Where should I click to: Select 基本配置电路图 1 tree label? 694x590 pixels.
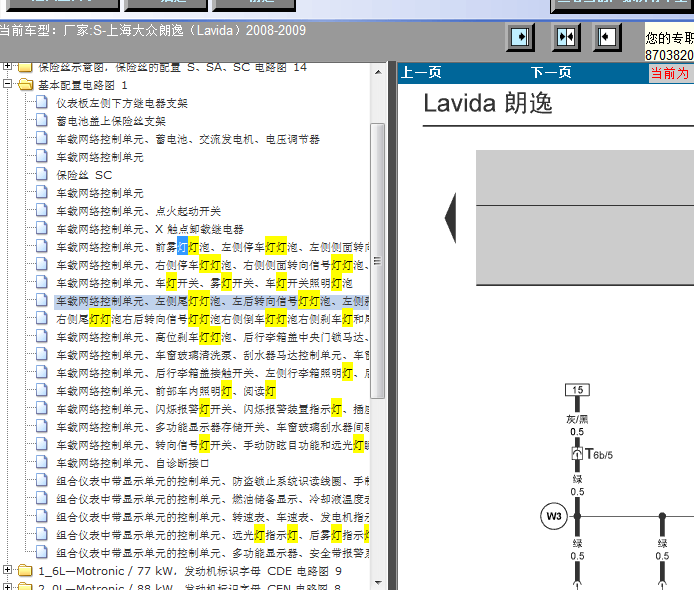click(83, 85)
